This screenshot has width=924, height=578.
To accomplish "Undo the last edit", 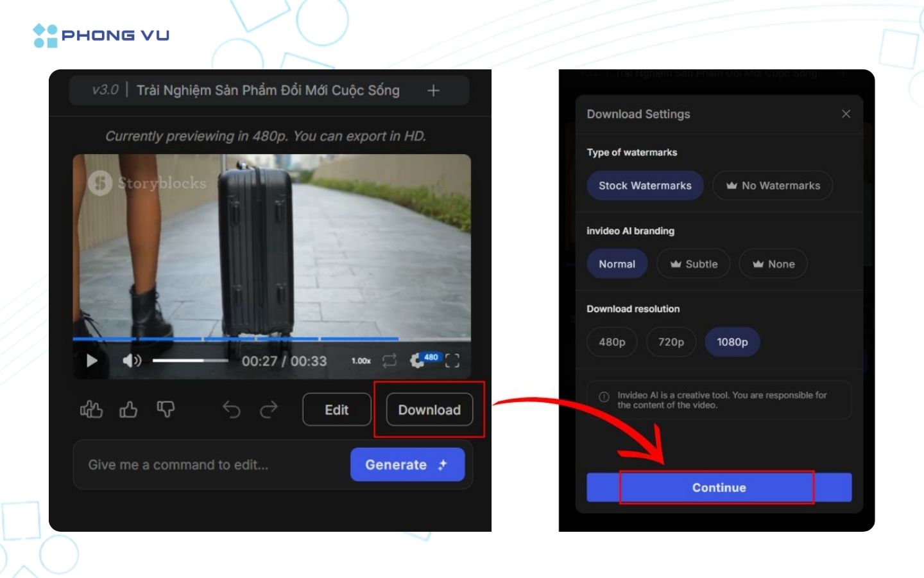I will click(x=232, y=410).
